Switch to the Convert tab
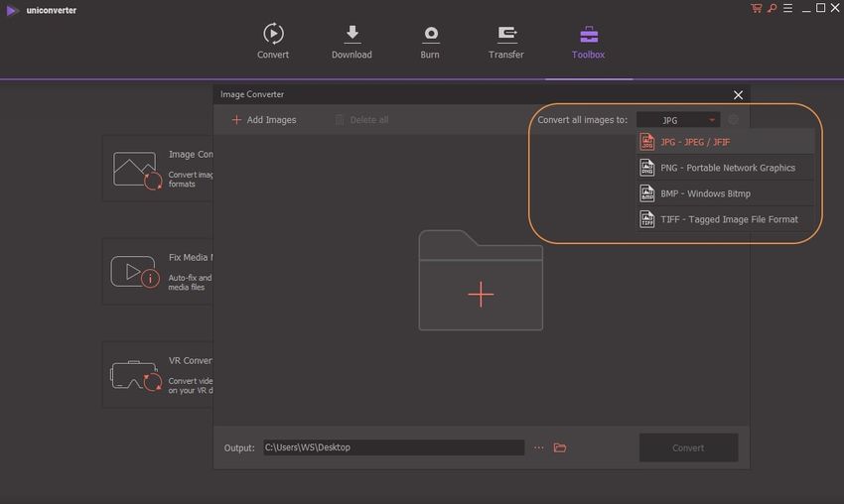Image resolution: width=844 pixels, height=504 pixels. [x=273, y=42]
